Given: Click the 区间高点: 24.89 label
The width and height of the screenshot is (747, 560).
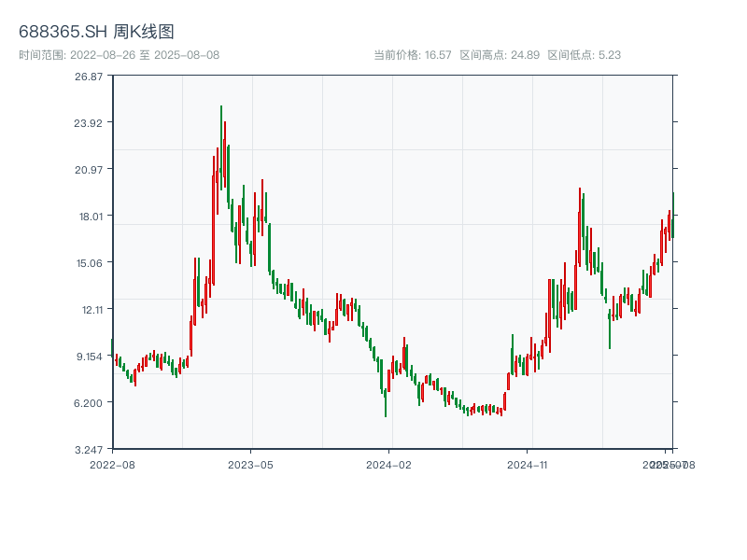Looking at the screenshot, I should point(500,55).
